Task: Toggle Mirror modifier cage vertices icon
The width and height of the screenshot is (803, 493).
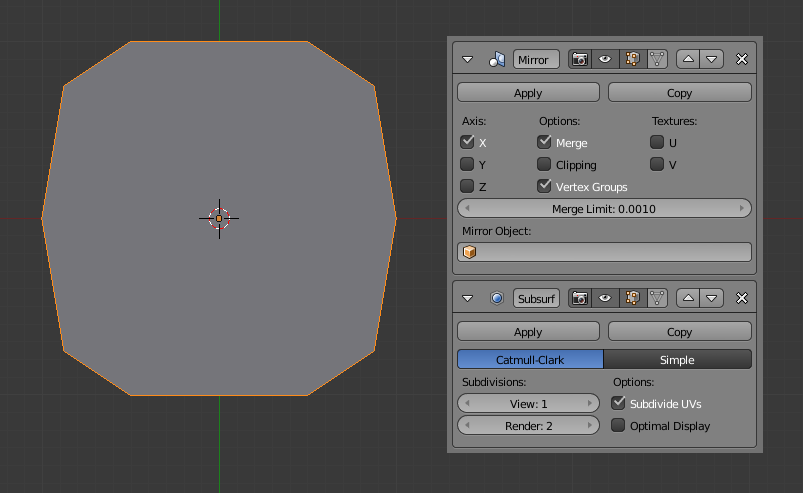Action: tap(657, 59)
